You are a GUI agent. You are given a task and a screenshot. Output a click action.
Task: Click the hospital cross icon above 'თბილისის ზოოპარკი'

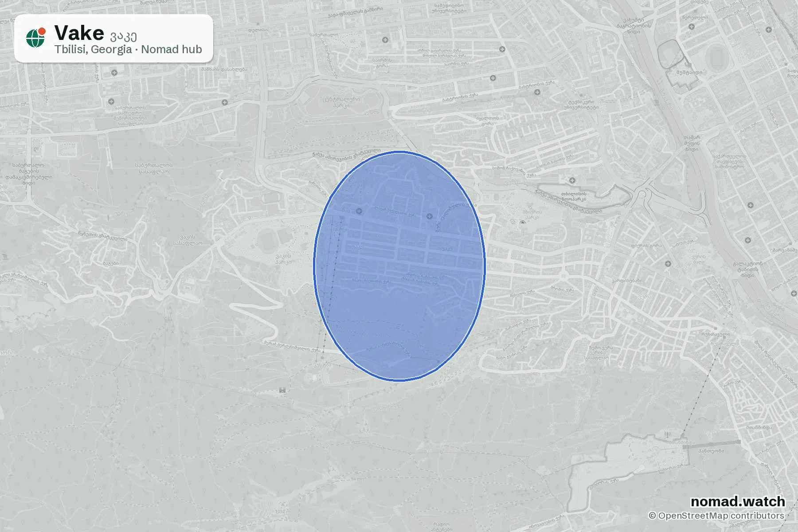pos(572,180)
